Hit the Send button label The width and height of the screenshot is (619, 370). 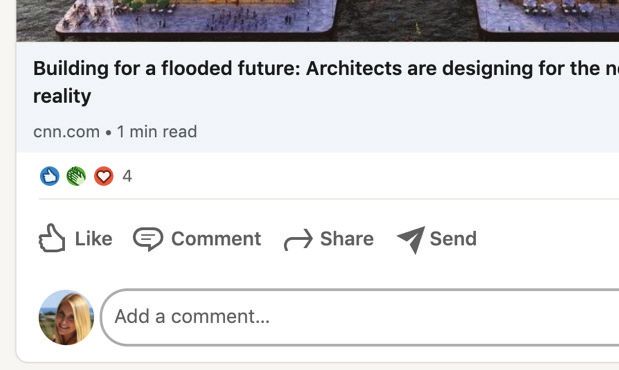pos(453,239)
